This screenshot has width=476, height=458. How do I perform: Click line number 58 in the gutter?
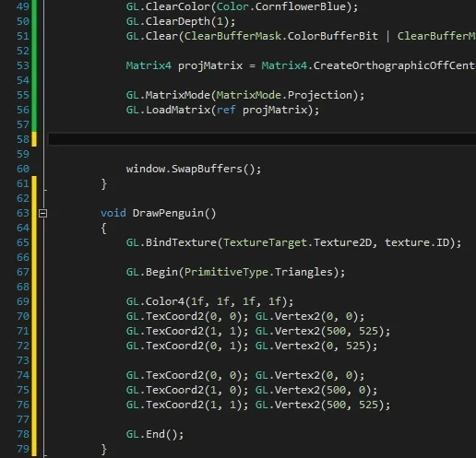click(23, 139)
